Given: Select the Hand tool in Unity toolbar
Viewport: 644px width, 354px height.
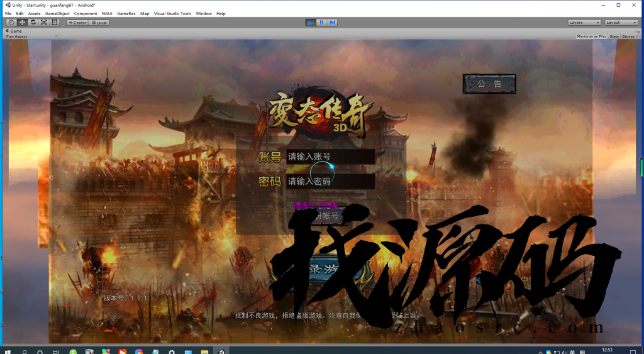Looking at the screenshot, I should 11,23.
